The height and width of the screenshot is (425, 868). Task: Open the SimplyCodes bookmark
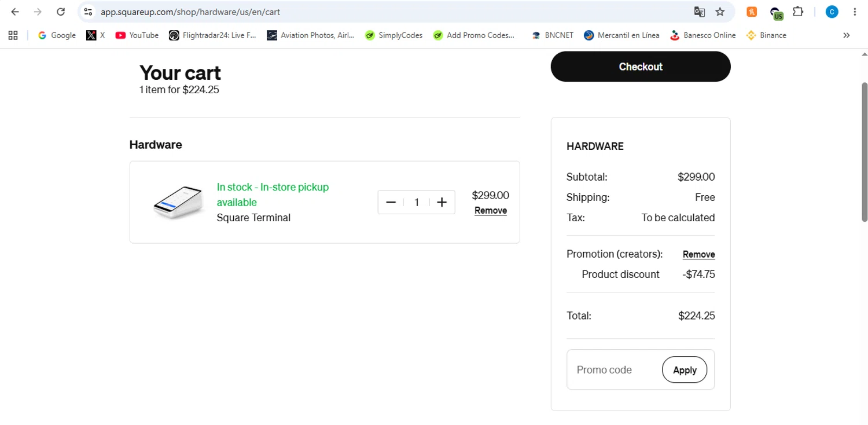393,35
